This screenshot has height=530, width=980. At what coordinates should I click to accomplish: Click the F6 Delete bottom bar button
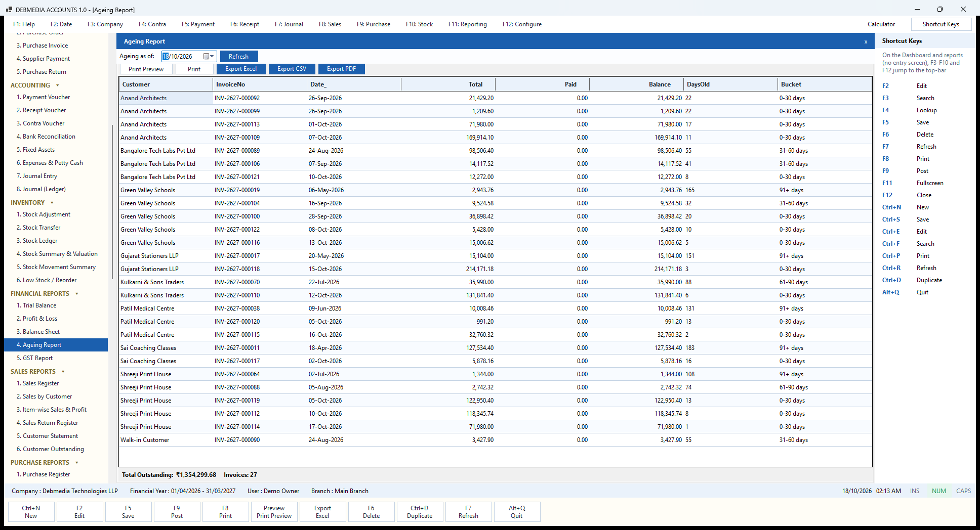(x=371, y=512)
